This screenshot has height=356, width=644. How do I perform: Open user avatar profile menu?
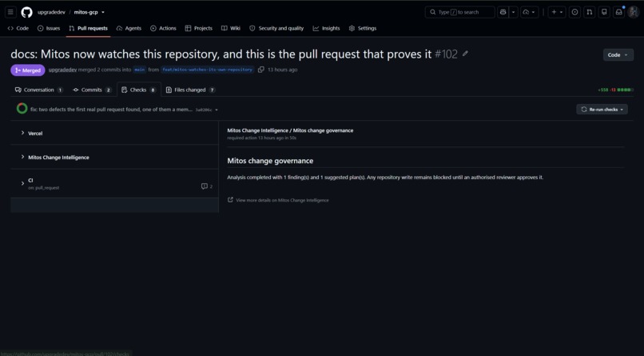click(x=634, y=12)
